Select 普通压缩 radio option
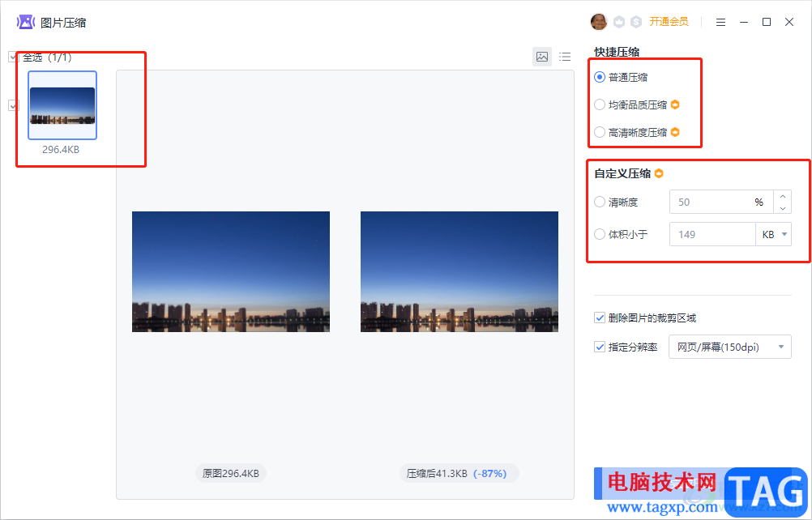 599,77
